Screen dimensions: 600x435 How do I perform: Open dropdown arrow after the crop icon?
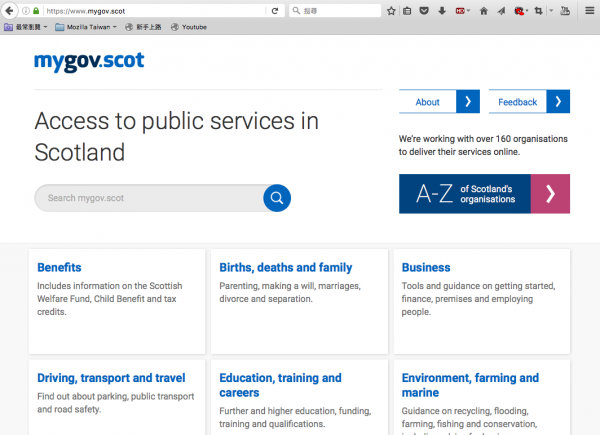551,11
